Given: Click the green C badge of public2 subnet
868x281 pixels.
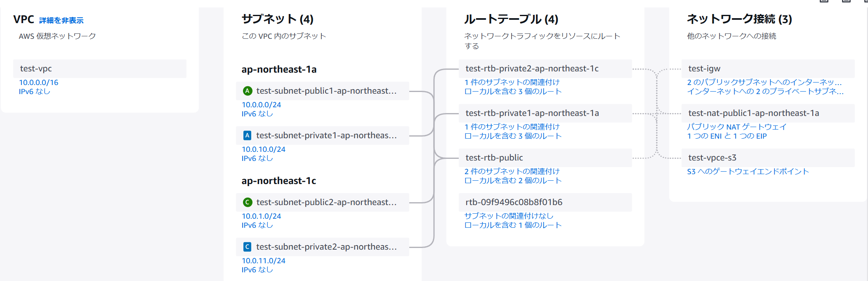Looking at the screenshot, I should (x=248, y=202).
